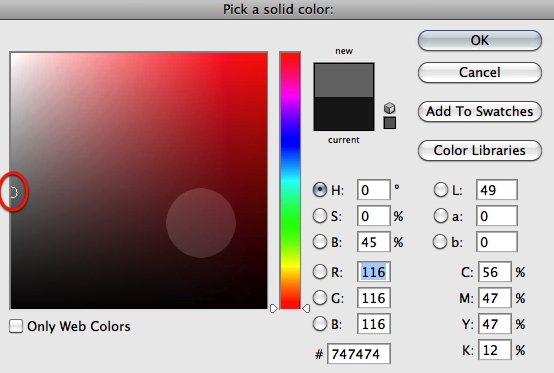Enable Only Web Colors checkbox
Image resolution: width=554 pixels, height=373 pixels.
coord(16,326)
